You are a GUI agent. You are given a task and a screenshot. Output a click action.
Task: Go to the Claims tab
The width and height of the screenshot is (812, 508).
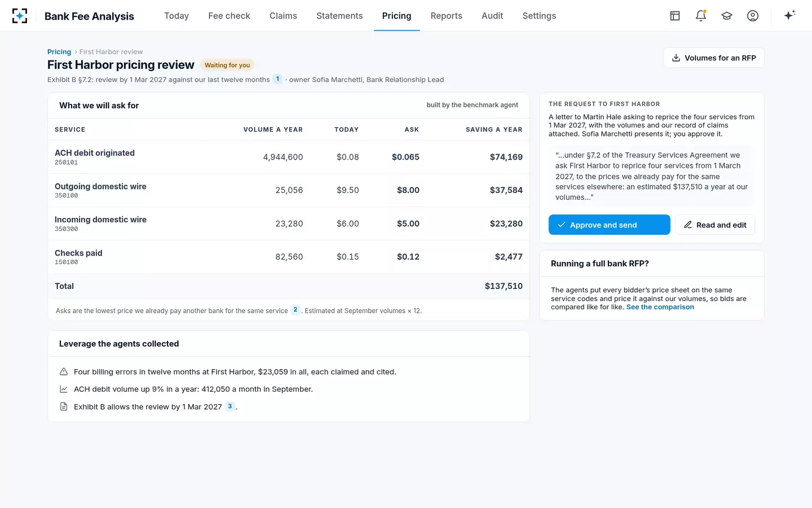pos(283,16)
